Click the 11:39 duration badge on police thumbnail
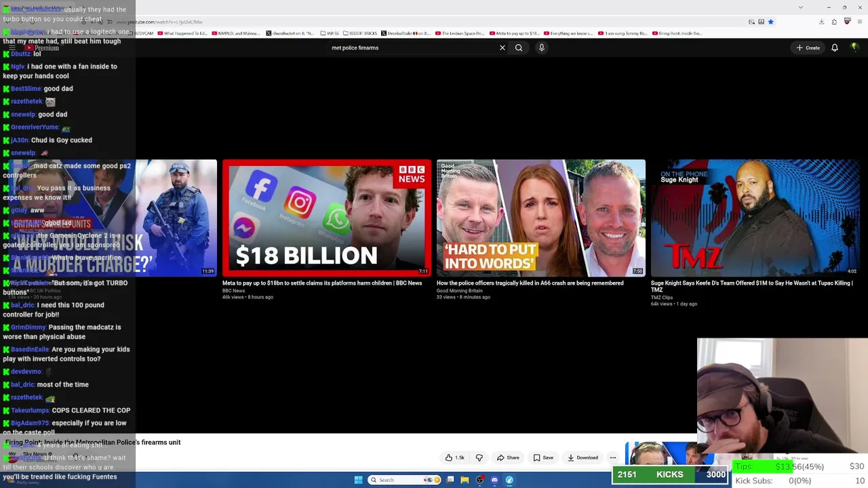This screenshot has height=488, width=868. point(208,271)
